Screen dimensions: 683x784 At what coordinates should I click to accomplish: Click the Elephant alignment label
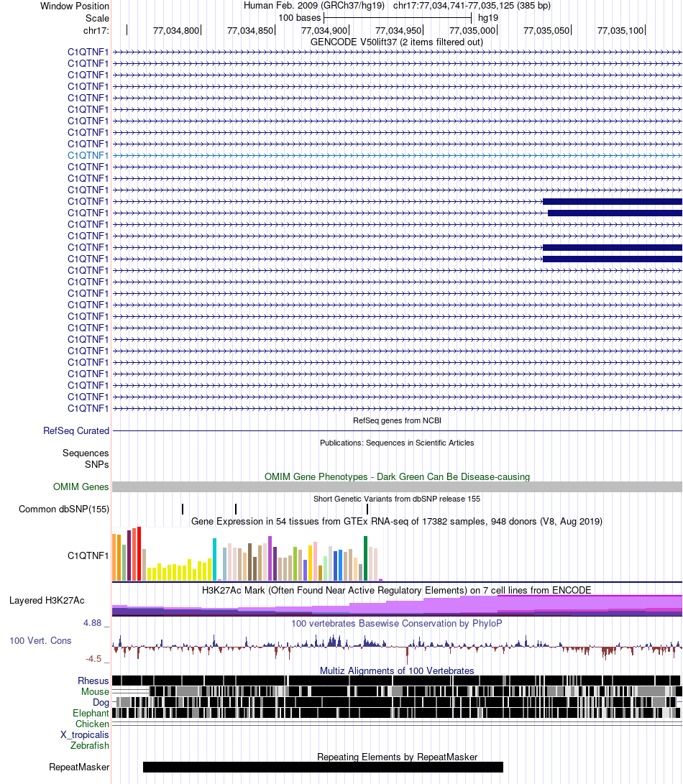click(x=91, y=713)
